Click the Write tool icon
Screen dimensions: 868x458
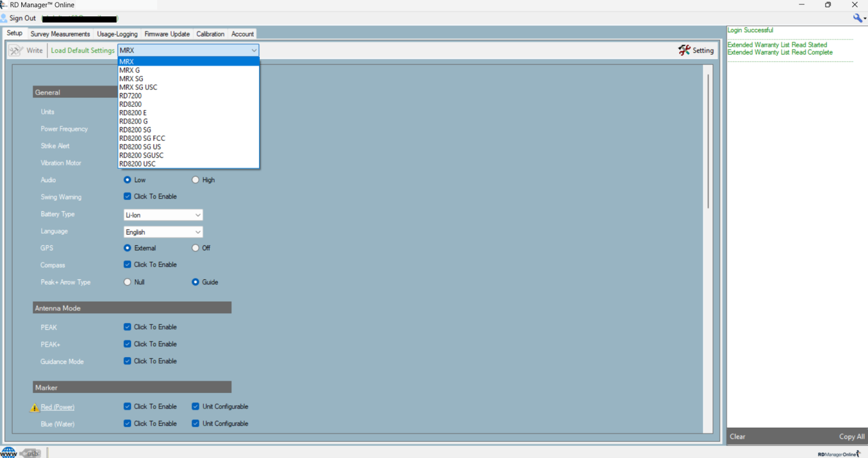click(x=16, y=50)
